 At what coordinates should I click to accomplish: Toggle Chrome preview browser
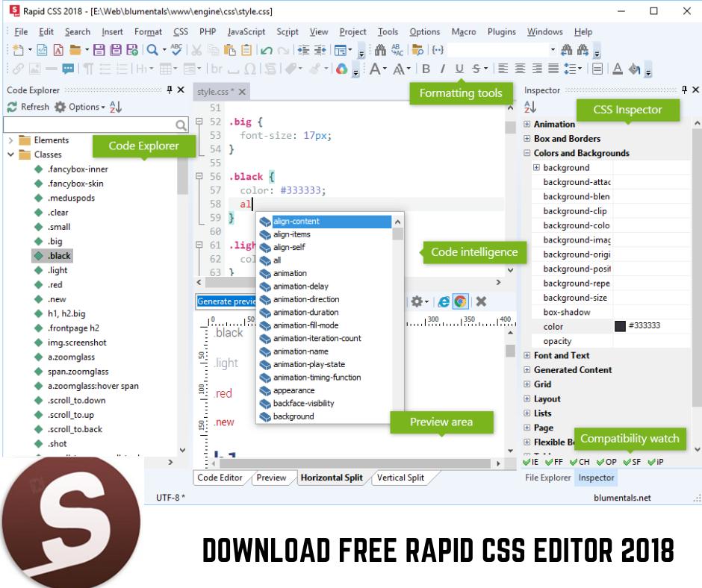point(460,301)
